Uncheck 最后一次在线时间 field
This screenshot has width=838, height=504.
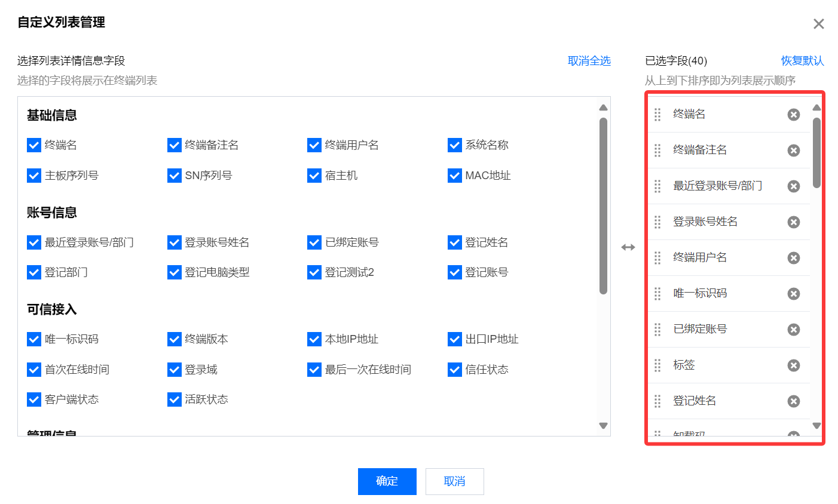pyautogui.click(x=314, y=370)
